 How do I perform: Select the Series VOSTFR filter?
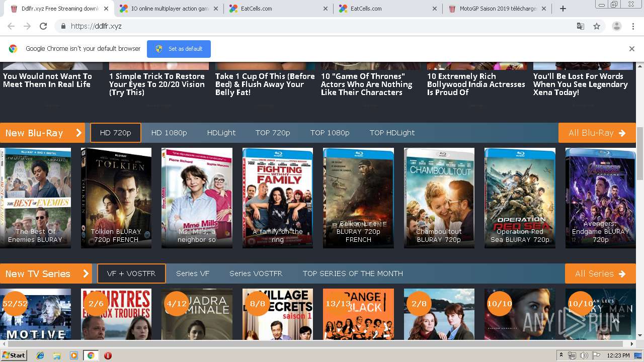click(256, 274)
